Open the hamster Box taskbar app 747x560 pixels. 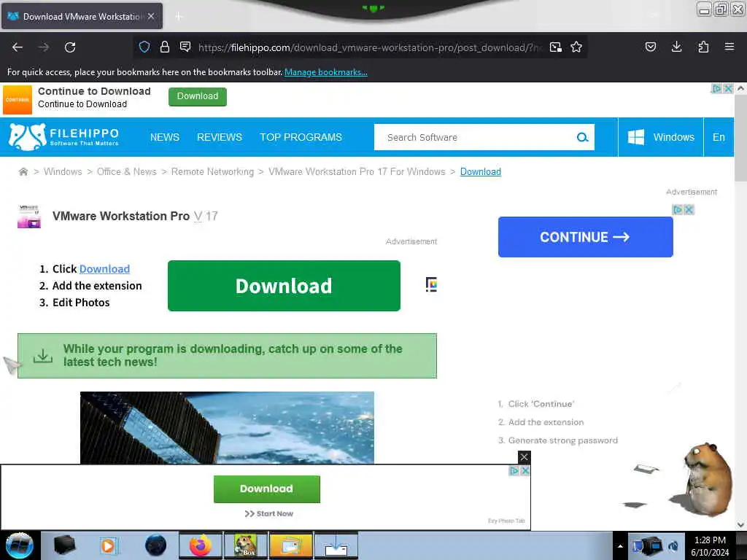[246, 545]
